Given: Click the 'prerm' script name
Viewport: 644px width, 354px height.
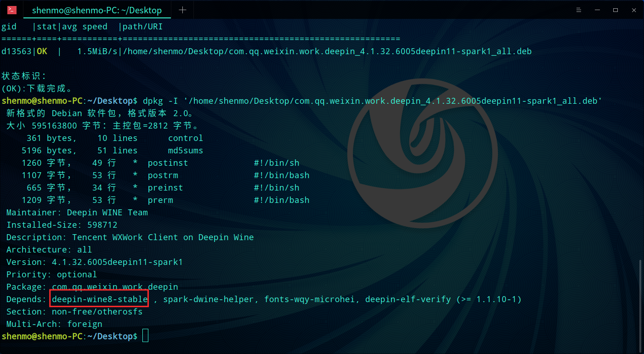Looking at the screenshot, I should tap(160, 200).
